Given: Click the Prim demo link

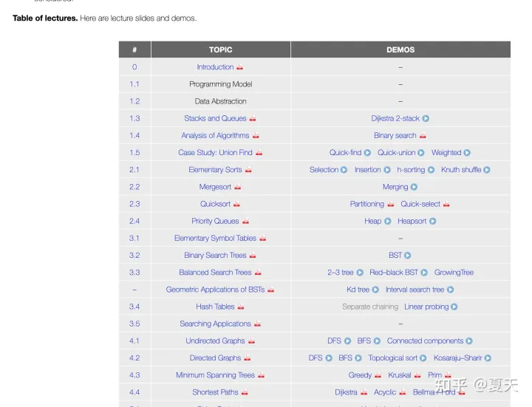Looking at the screenshot, I should point(434,374).
